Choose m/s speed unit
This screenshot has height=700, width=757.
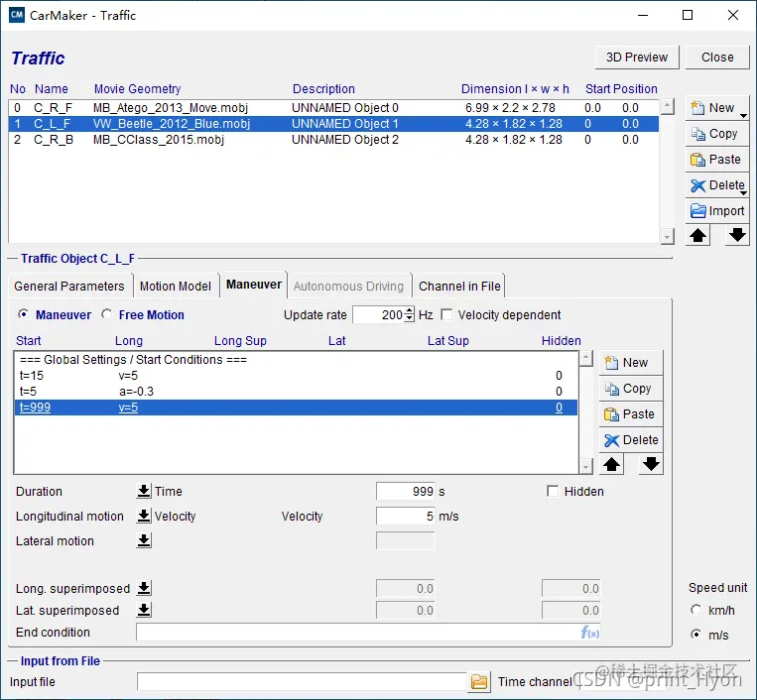[x=695, y=635]
